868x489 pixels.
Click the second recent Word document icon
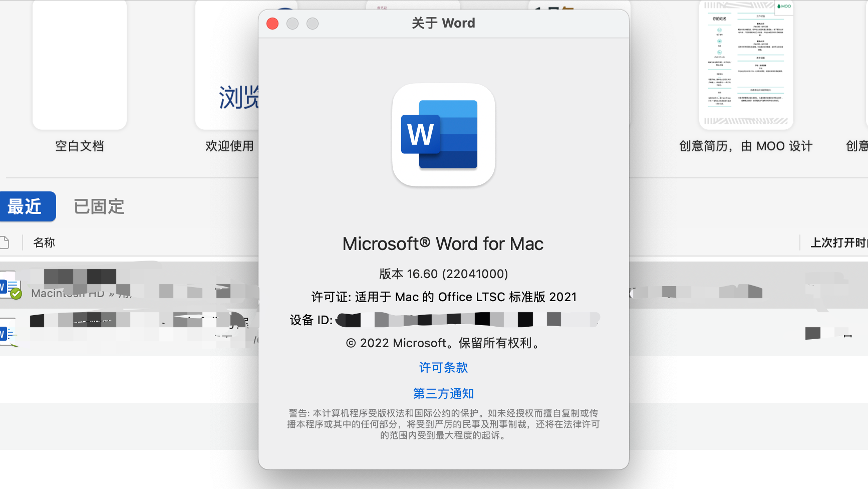[x=8, y=332]
